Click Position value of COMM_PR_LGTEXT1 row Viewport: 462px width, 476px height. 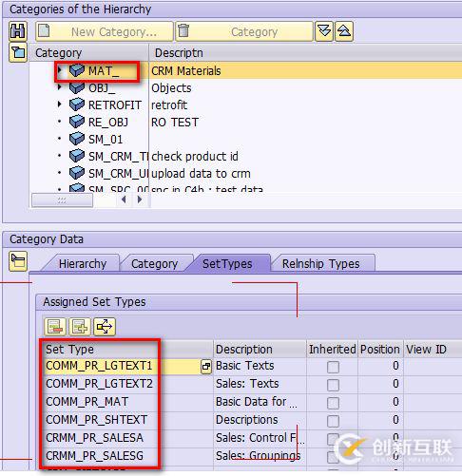[380, 366]
